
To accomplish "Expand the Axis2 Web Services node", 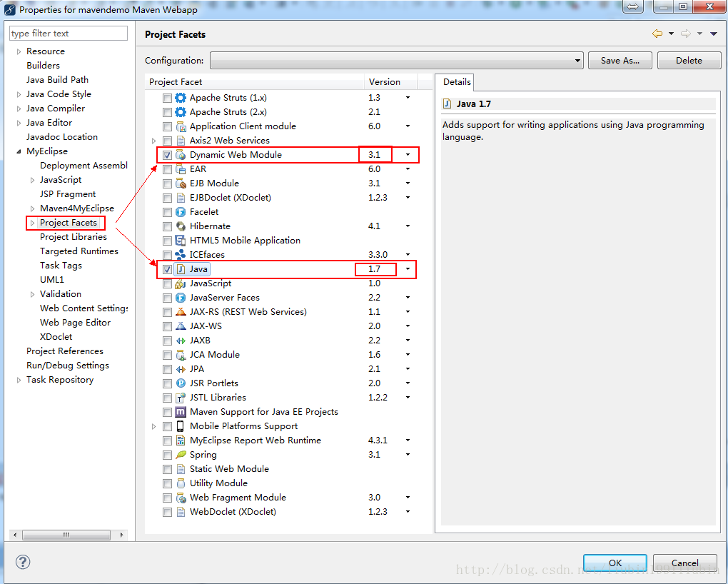I will (x=153, y=141).
